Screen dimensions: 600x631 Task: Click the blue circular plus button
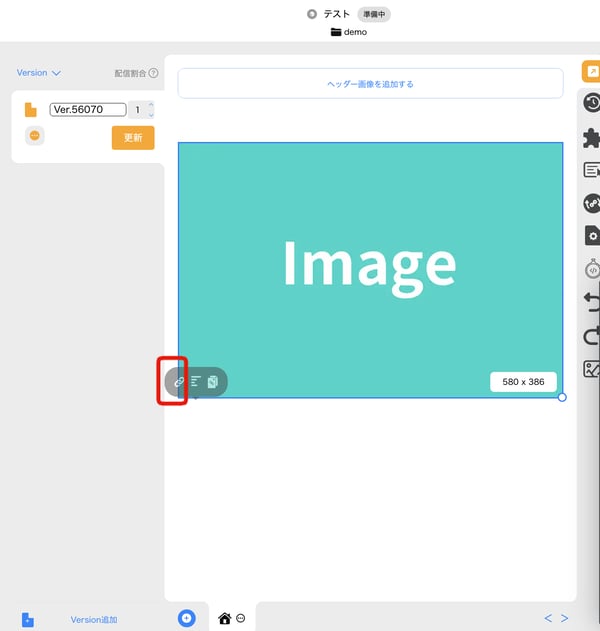[187, 618]
